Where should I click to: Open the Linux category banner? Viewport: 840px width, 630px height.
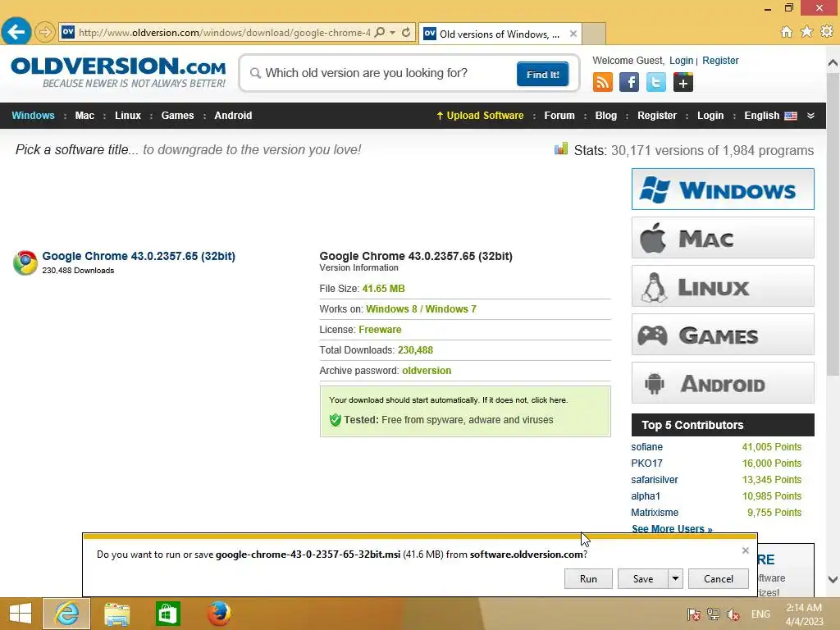coord(723,286)
